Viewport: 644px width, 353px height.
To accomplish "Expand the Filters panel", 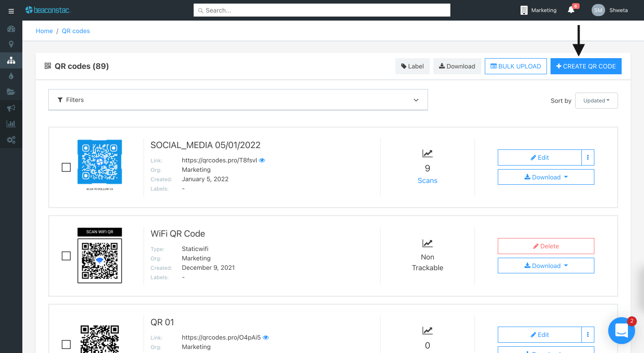I will pyautogui.click(x=238, y=100).
